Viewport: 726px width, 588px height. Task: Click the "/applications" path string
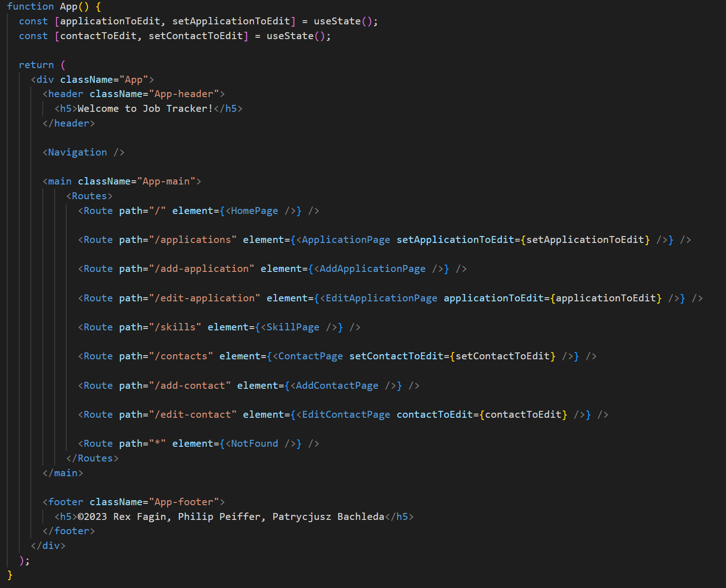[x=193, y=240]
